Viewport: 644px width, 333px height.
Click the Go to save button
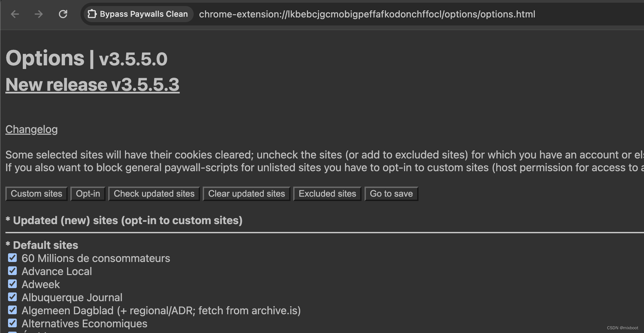pos(391,194)
